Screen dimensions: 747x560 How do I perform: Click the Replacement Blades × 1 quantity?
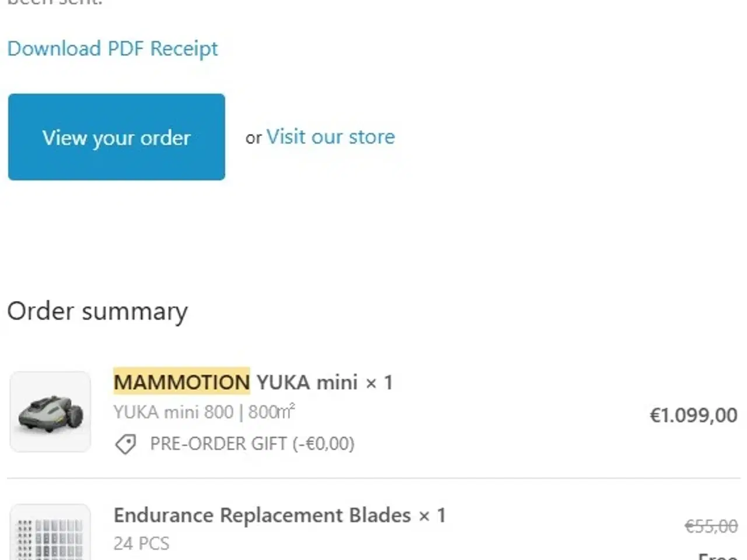coord(432,516)
